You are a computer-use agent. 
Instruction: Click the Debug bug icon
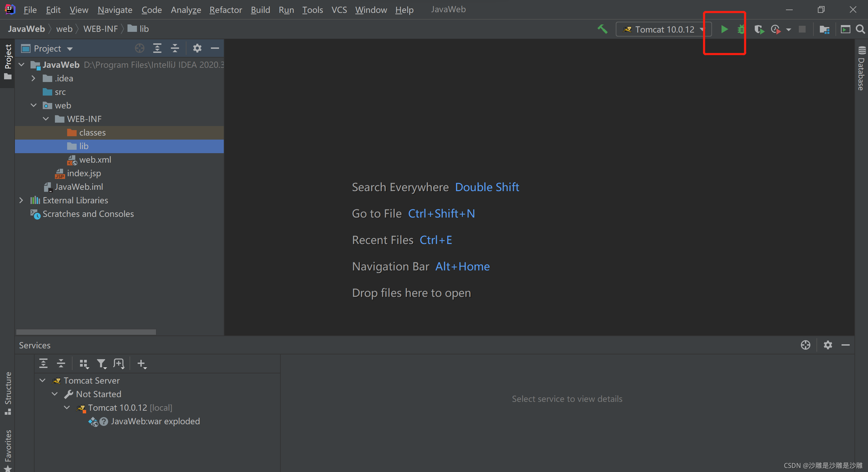(x=741, y=29)
